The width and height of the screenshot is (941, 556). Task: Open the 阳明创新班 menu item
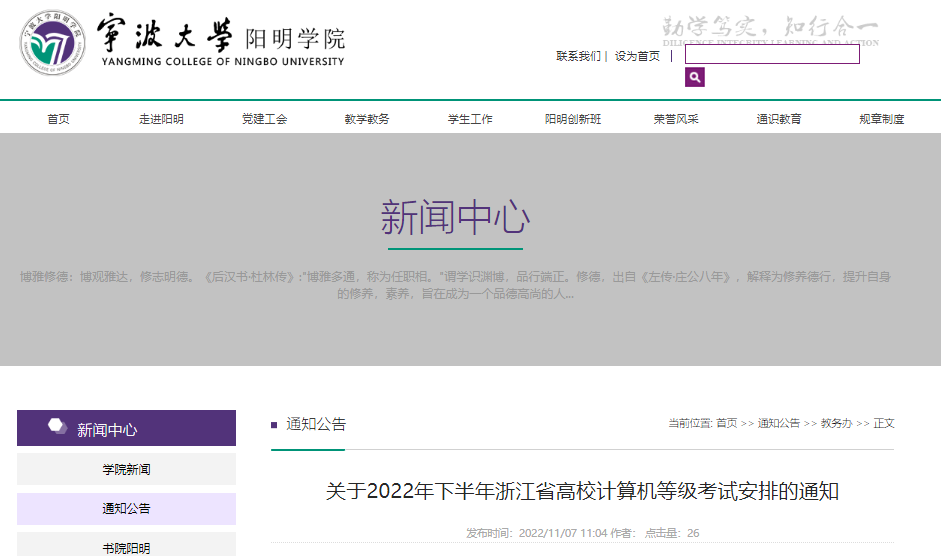(x=573, y=119)
